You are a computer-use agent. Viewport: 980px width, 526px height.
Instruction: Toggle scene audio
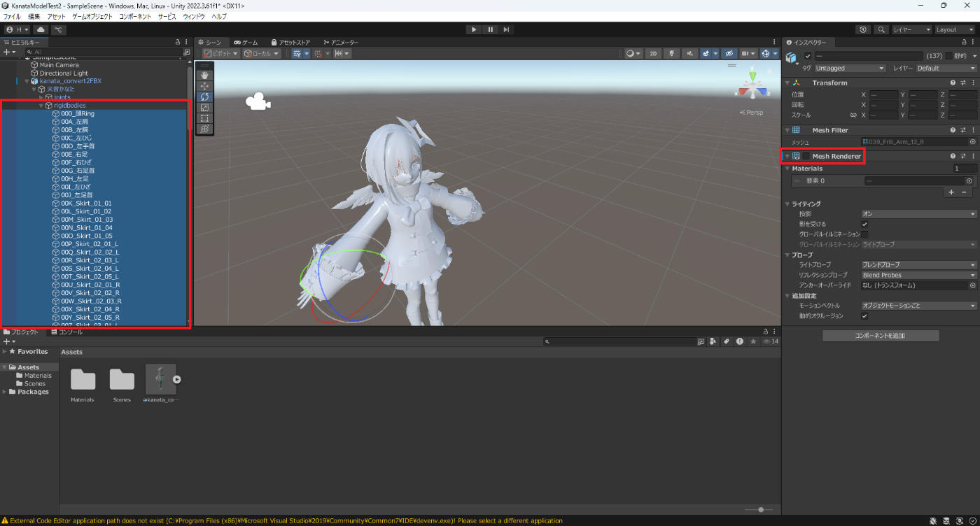pyautogui.click(x=689, y=53)
